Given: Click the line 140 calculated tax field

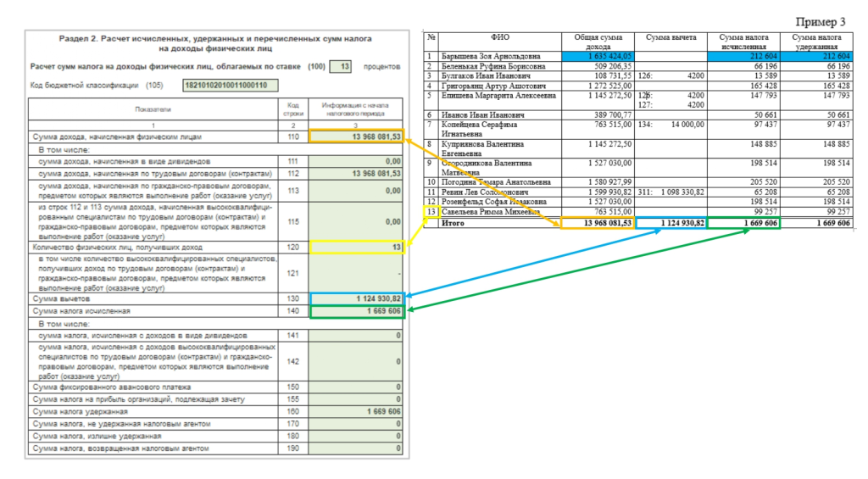Looking at the screenshot, I should 356,312.
